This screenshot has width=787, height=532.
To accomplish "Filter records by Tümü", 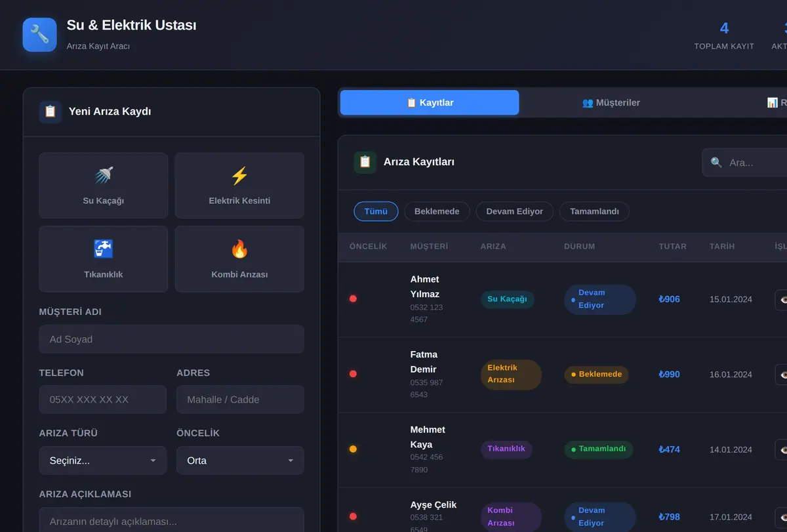I will click(376, 211).
